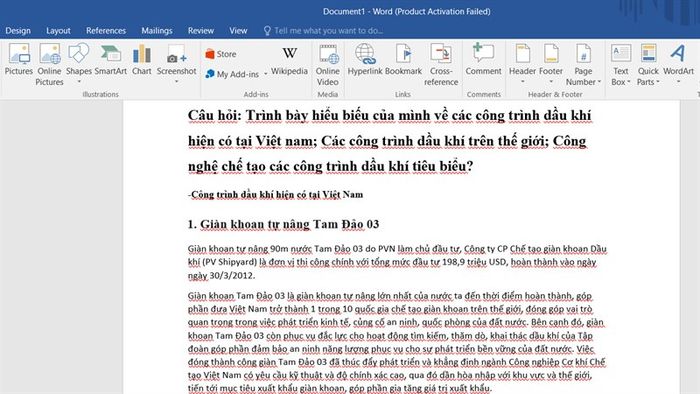Open the Wikipedia add-in

(x=289, y=61)
